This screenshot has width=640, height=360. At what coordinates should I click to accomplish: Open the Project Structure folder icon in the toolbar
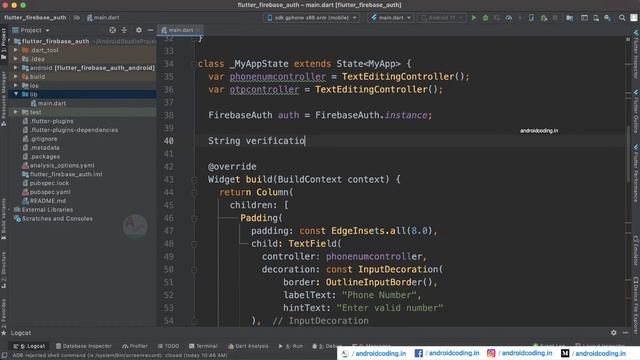[x=569, y=18]
